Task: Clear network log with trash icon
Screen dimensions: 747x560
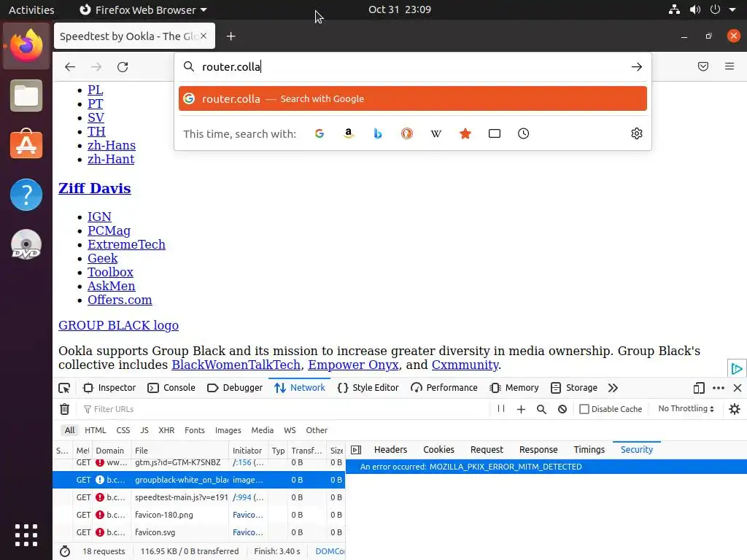Action: [64, 409]
